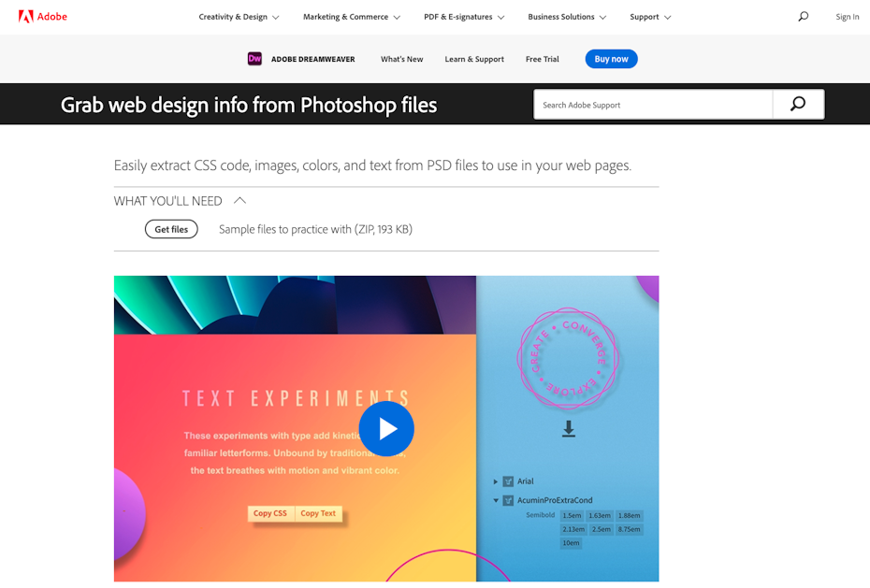Play the tutorial video

[386, 428]
